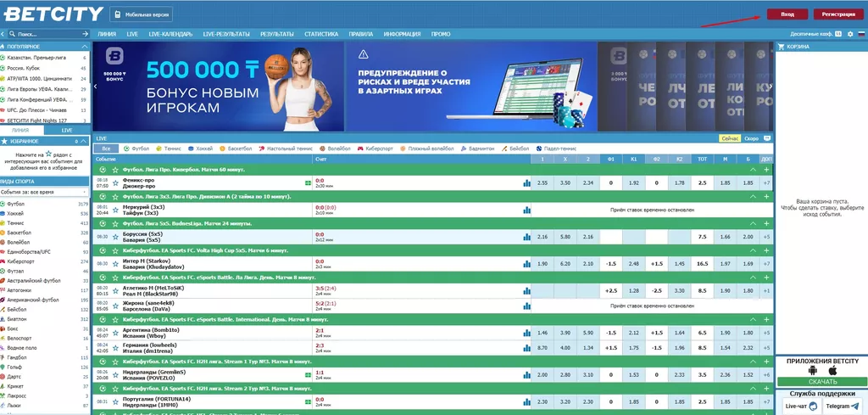Add all of Лига Про Киберфол league with plus icon
This screenshot has height=415, width=868.
[766, 170]
